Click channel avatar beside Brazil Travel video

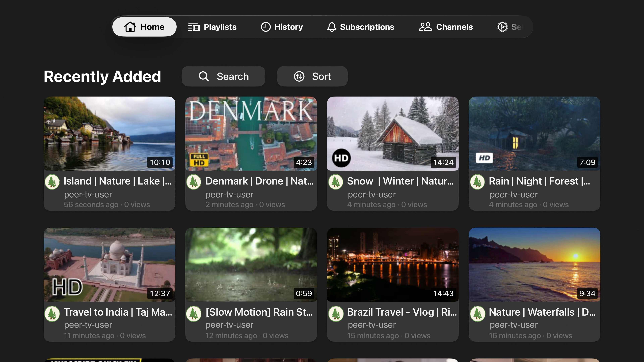(x=336, y=314)
